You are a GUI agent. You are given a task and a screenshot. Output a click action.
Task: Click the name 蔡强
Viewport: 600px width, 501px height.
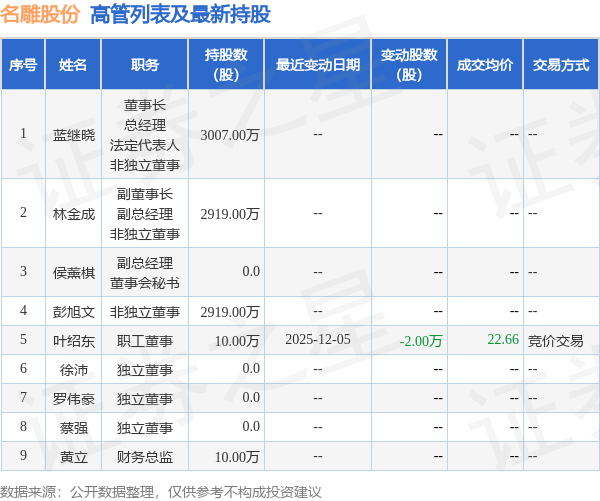click(73, 428)
